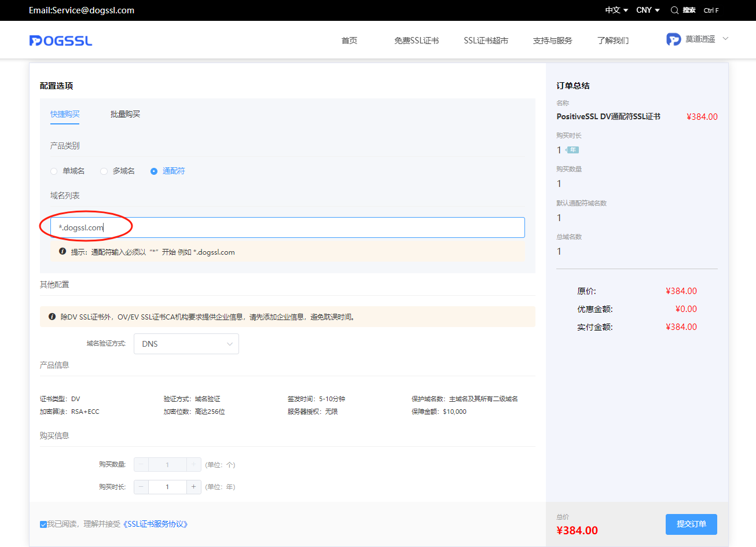This screenshot has width=756, height=547.
Task: Click the purchase duration number field
Action: coord(167,487)
